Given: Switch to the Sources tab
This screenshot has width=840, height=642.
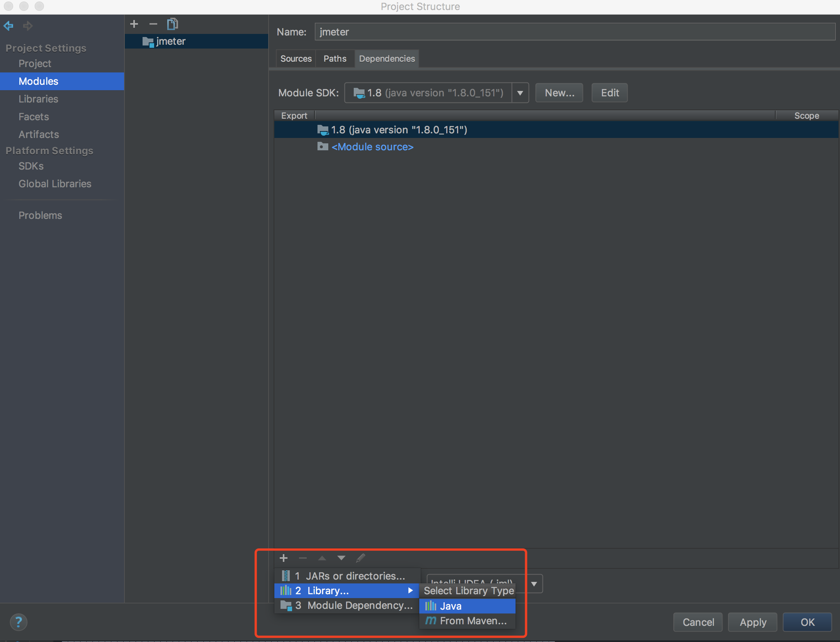Looking at the screenshot, I should coord(296,59).
